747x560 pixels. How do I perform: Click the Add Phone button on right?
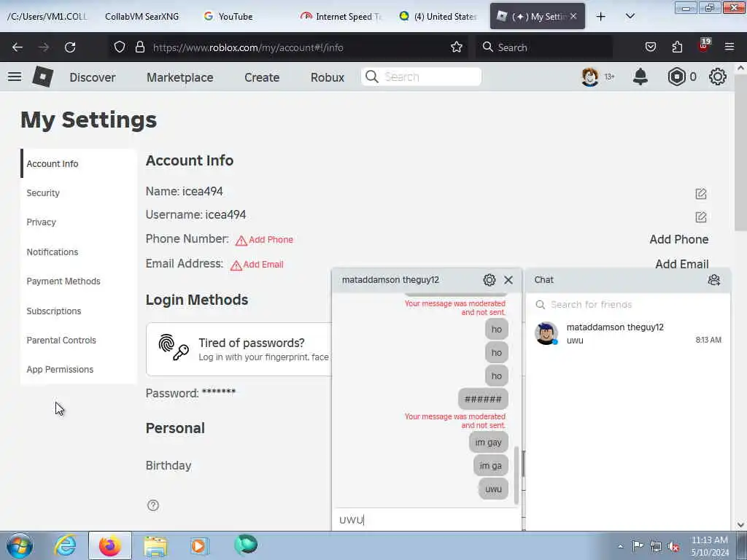(679, 239)
